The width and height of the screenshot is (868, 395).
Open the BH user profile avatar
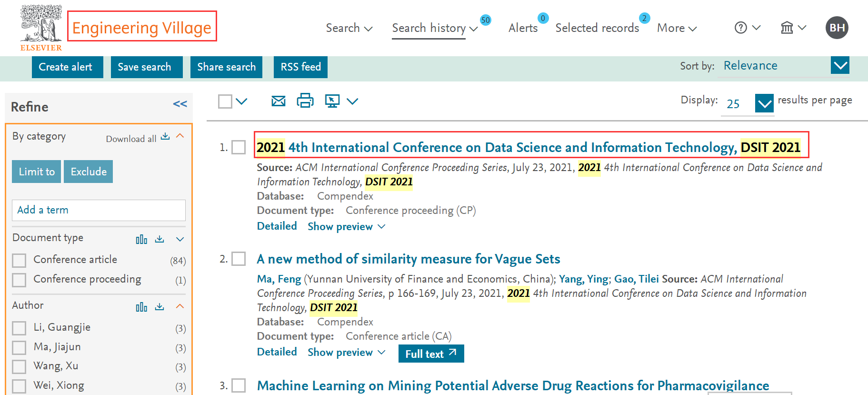pos(837,28)
